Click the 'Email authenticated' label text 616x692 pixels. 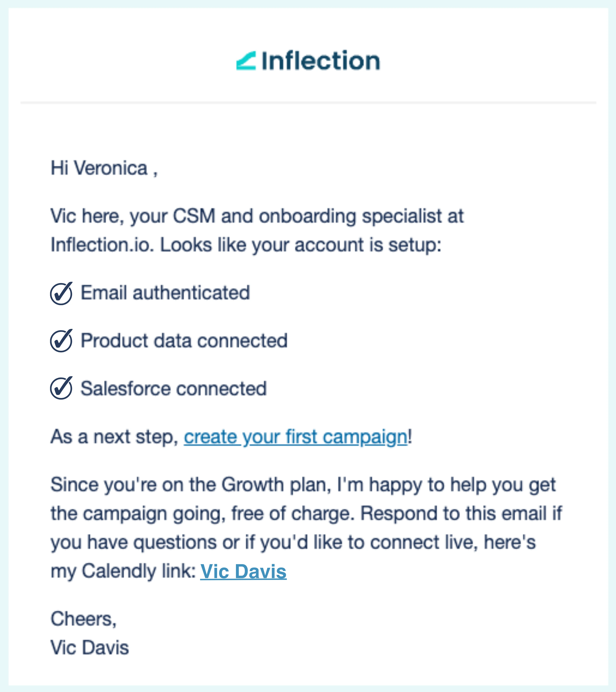[x=165, y=293]
